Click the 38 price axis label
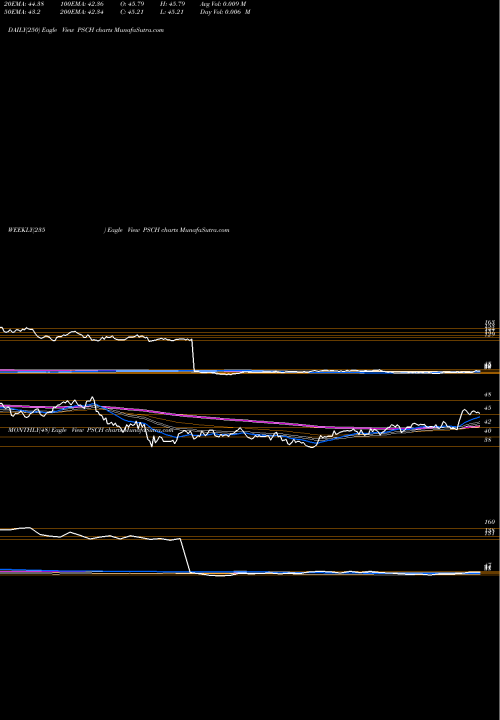 pyautogui.click(x=489, y=440)
